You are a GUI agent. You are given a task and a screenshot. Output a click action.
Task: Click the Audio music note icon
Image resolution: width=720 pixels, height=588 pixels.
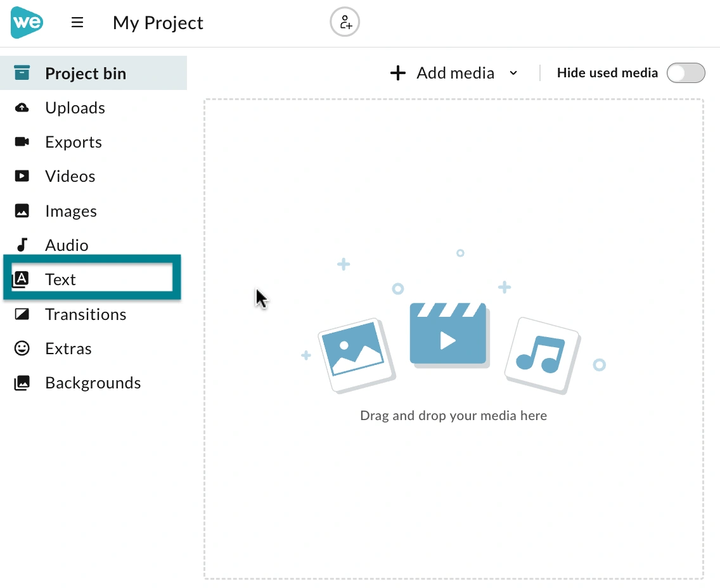(22, 245)
